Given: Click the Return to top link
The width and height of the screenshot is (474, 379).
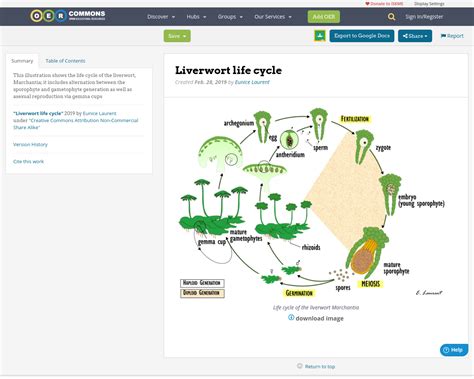Looking at the screenshot, I should click(x=320, y=366).
